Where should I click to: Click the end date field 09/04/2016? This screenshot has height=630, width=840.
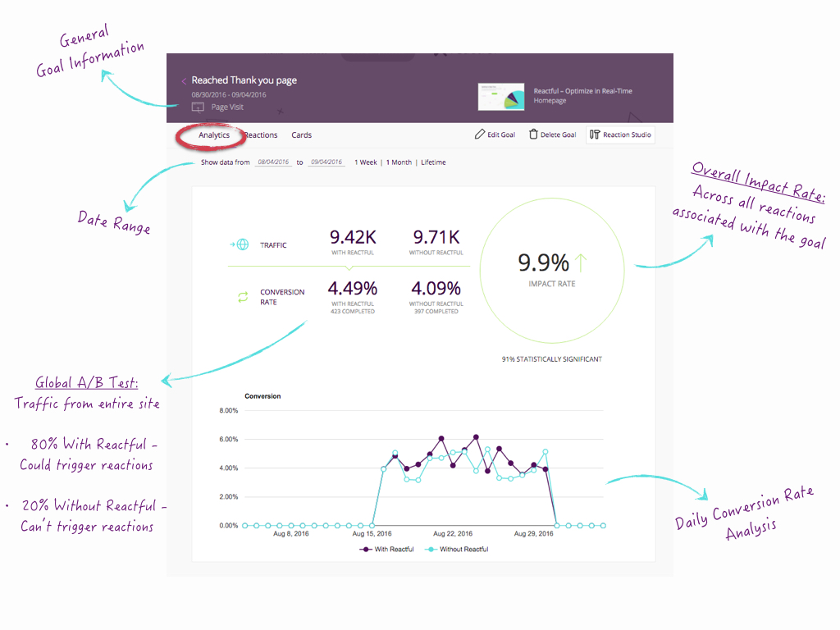pos(325,162)
